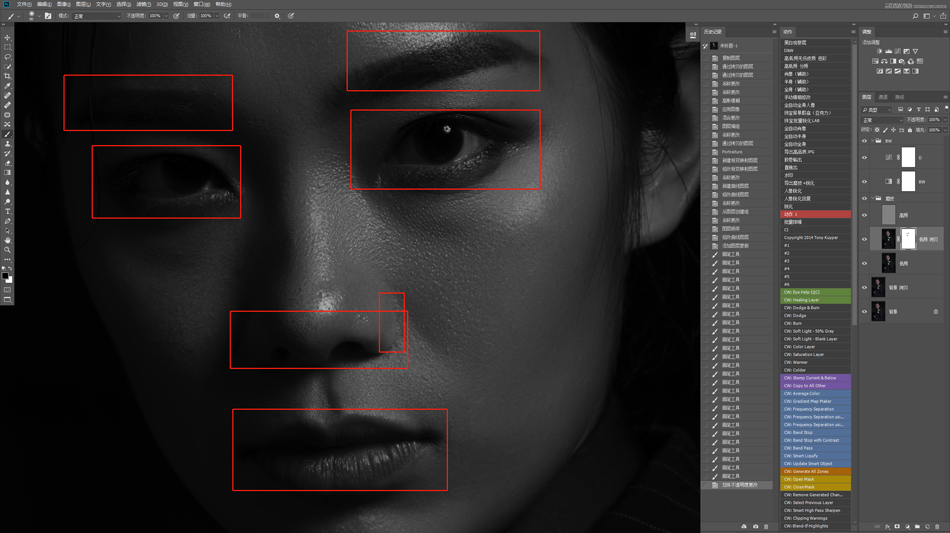
Task: Lock all icon in Layers panel
Action: tap(910, 130)
